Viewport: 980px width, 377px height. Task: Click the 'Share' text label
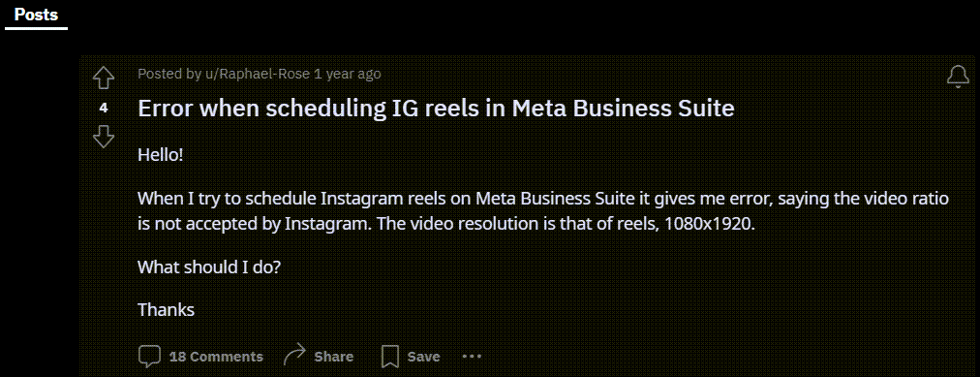[334, 357]
